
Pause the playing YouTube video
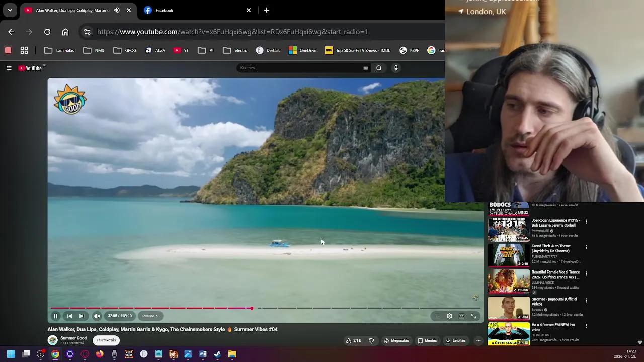point(55,316)
